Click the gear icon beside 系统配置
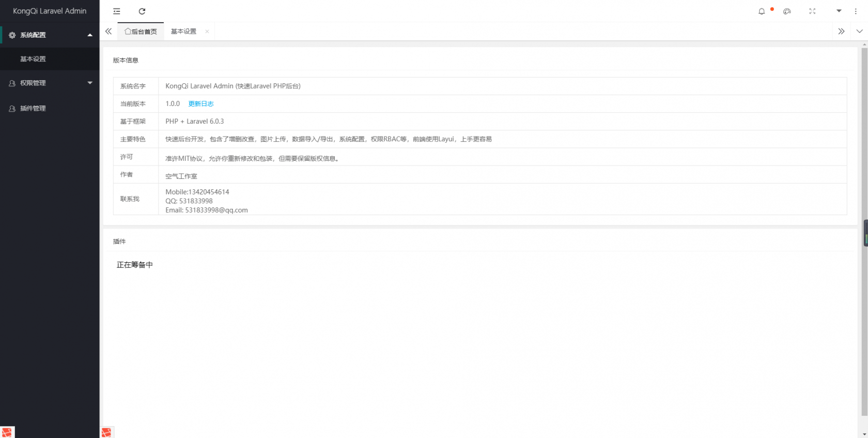The width and height of the screenshot is (868, 438). point(12,35)
